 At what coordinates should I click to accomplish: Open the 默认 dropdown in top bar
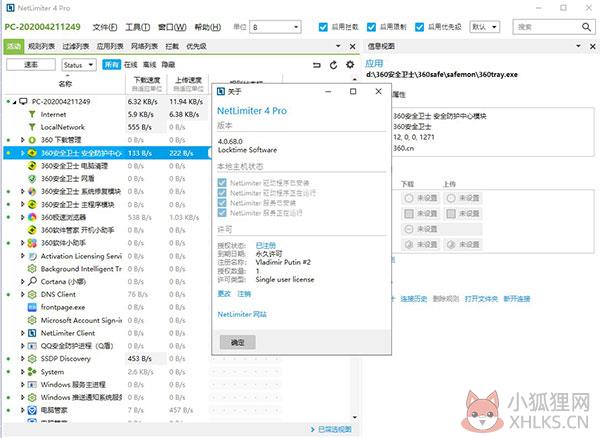coord(484,27)
